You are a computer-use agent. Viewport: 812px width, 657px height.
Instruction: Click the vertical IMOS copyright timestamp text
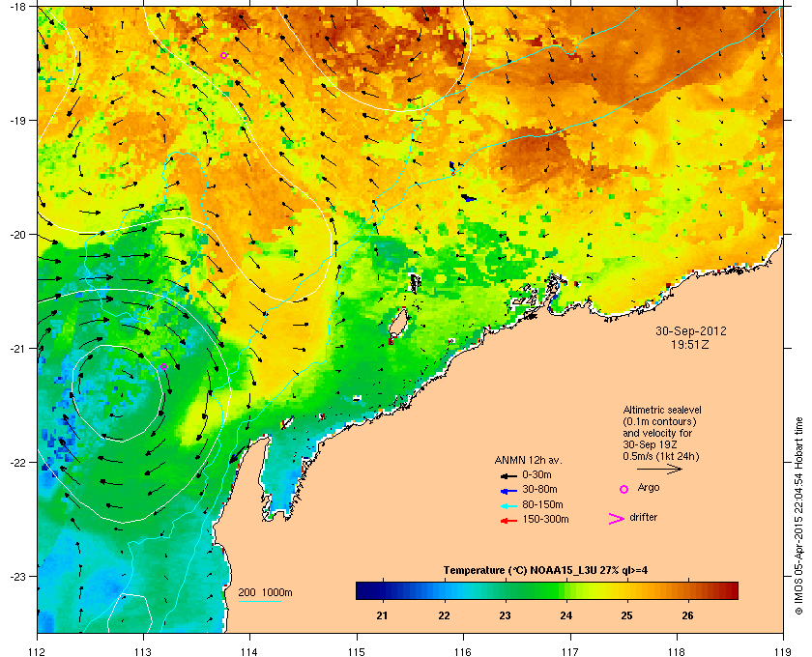[x=798, y=516]
